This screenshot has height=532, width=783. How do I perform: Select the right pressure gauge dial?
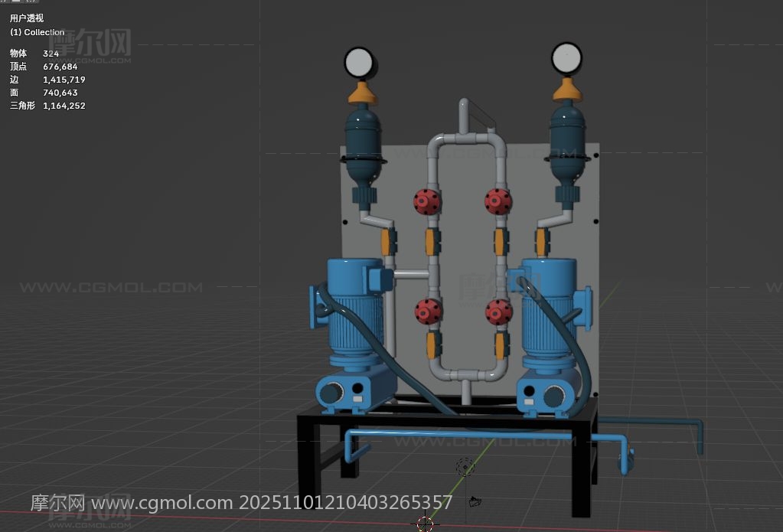pos(566,58)
